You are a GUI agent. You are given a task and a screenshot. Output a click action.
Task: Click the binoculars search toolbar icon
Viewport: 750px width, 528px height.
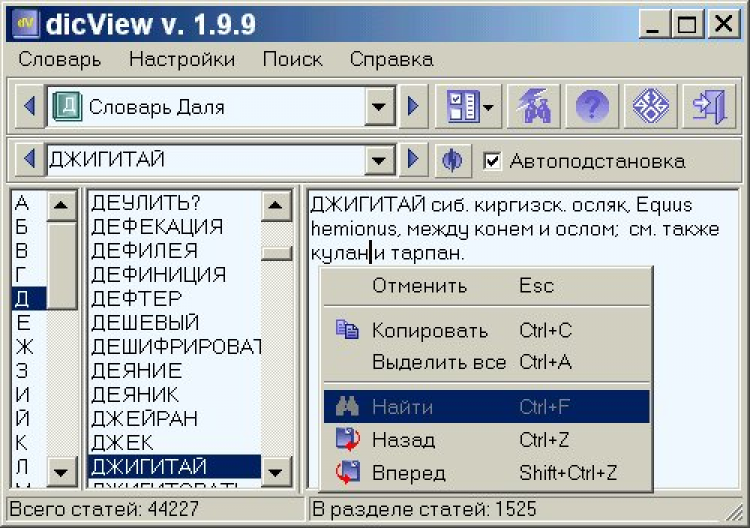coord(533,106)
